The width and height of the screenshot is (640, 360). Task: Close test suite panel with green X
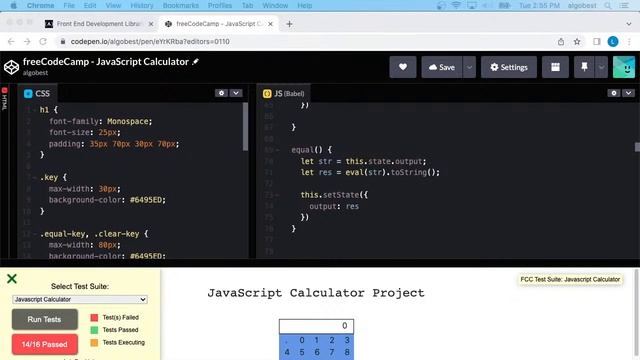point(12,279)
